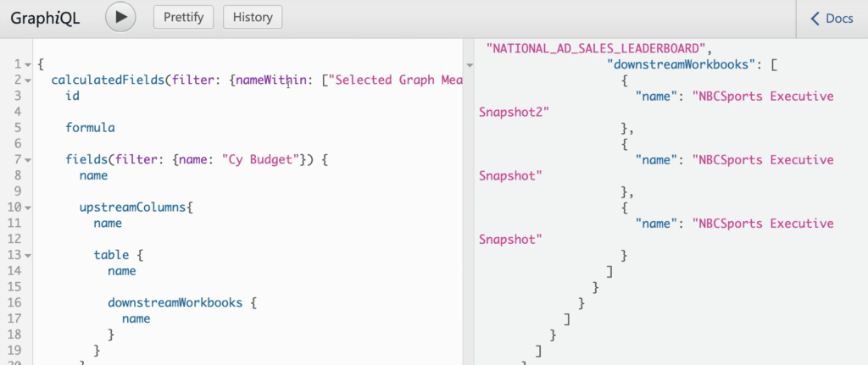Place cursor on the formula field line
The width and height of the screenshot is (868, 365).
pos(90,128)
